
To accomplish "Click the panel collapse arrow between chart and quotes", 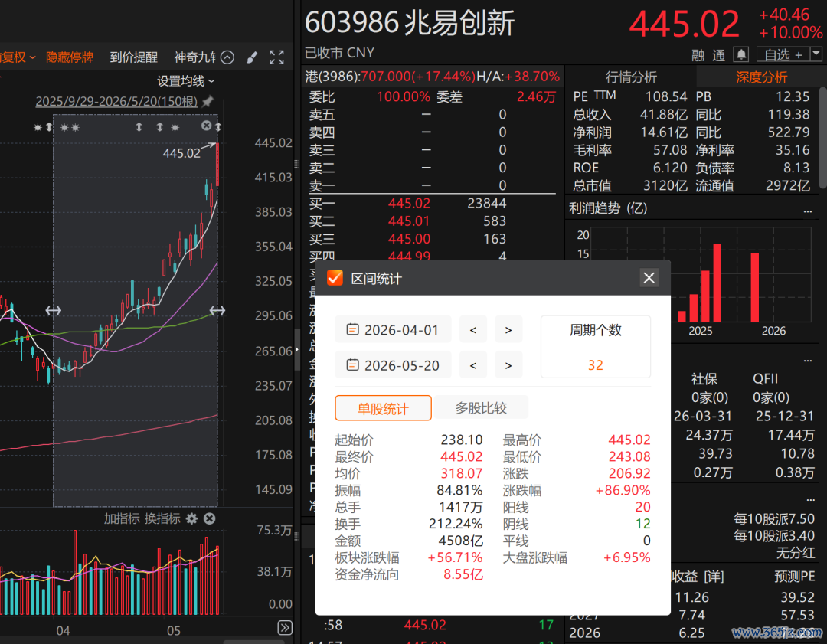I will point(296,349).
